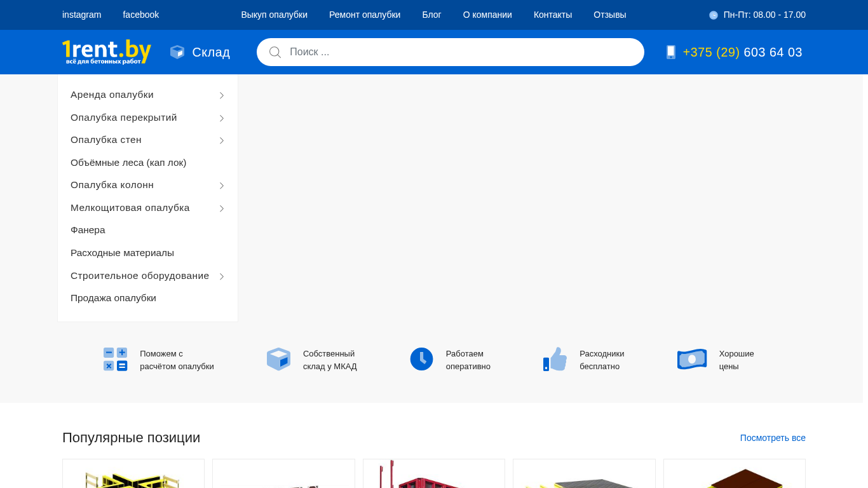Focus the Поиск search field
The width and height of the screenshot is (868, 488).
[451, 52]
